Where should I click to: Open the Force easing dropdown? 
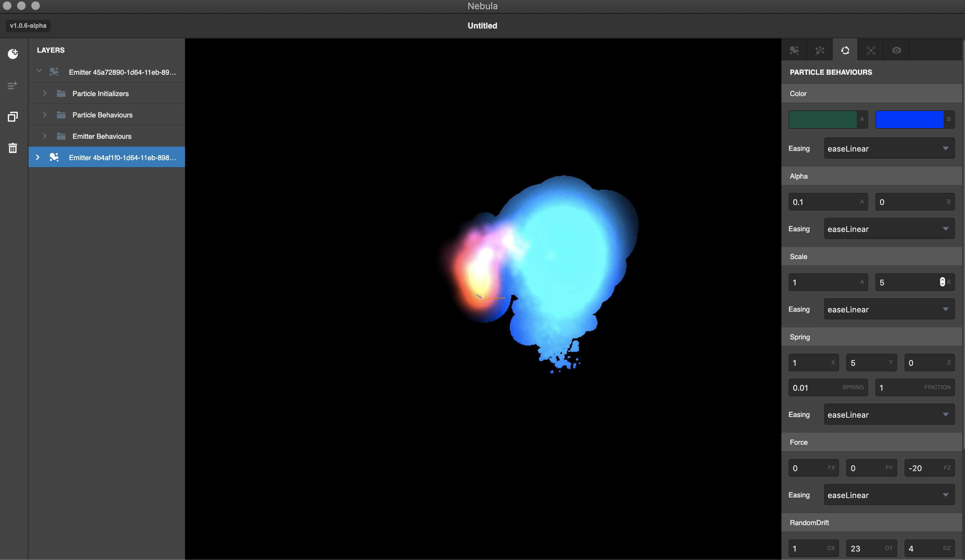(889, 495)
